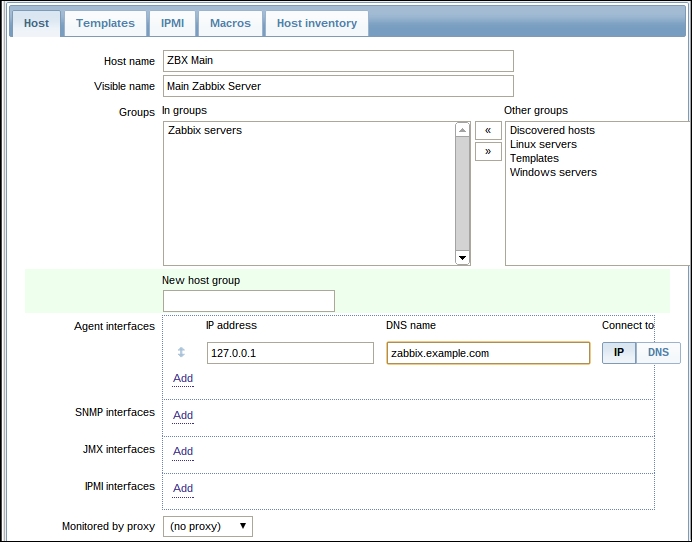Click the In groups scrollbar down arrow
The image size is (692, 542).
tap(462, 257)
